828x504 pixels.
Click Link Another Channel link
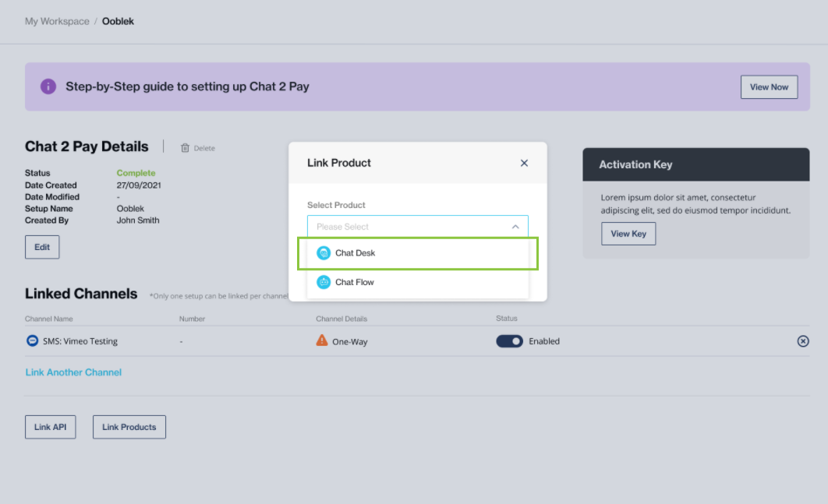(x=73, y=372)
